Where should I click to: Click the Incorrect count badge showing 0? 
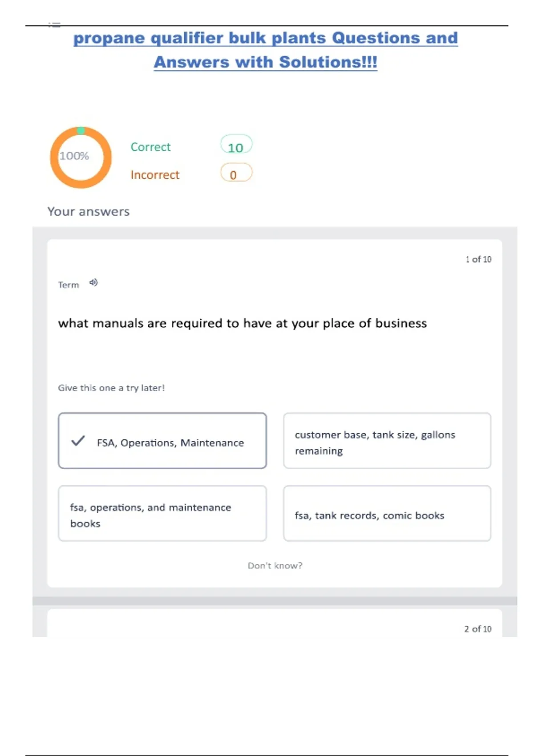coord(236,174)
